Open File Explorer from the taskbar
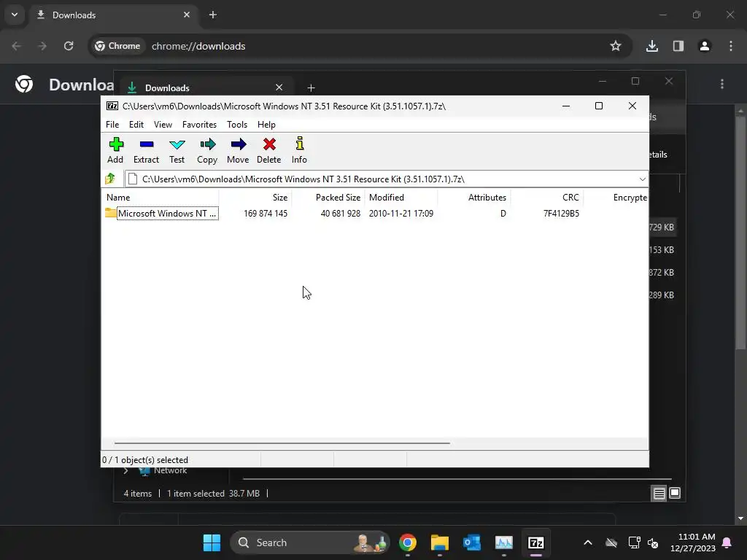747x560 pixels. pos(440,542)
